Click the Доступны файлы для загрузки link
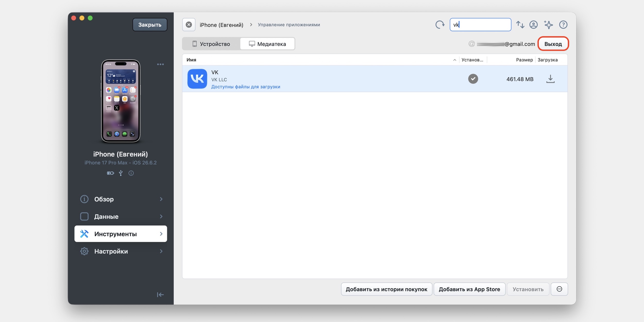 (x=246, y=87)
